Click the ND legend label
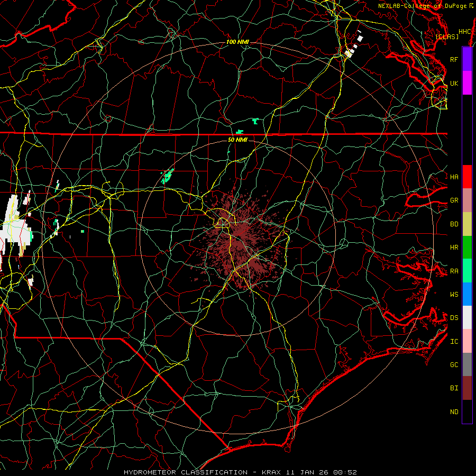The width and height of the screenshot is (476, 476). pyautogui.click(x=454, y=412)
